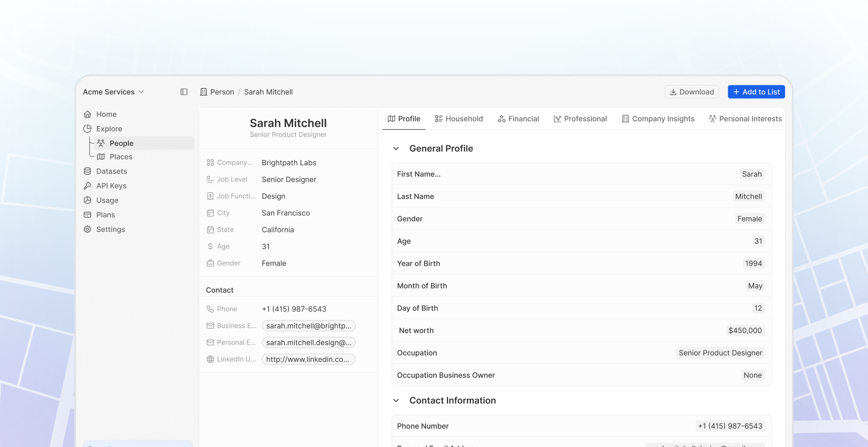
Task: Open the Acme Services workspace dropdown
Action: pos(114,92)
